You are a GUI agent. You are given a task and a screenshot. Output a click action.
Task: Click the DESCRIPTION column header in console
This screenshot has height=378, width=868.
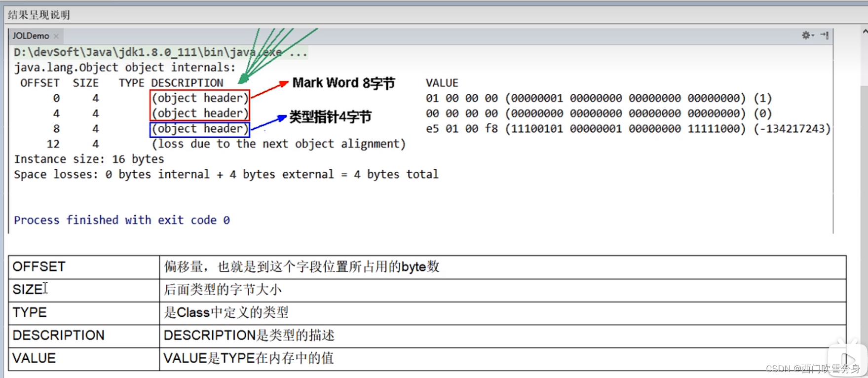187,83
